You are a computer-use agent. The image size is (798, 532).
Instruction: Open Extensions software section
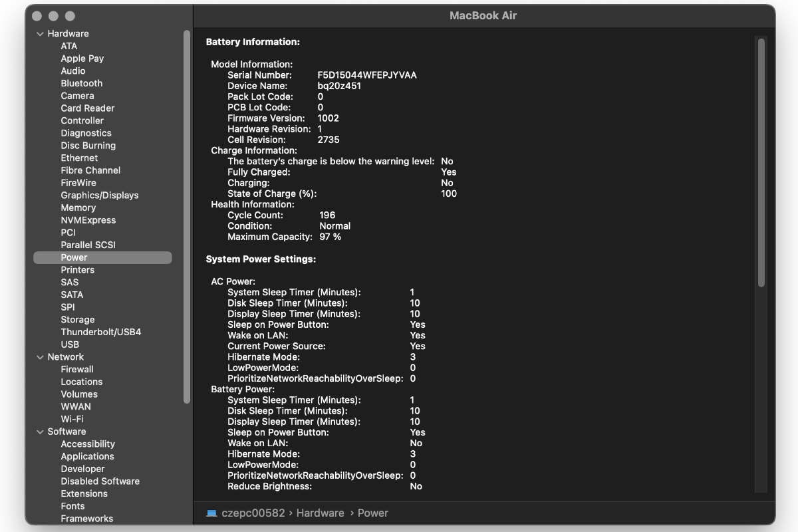pos(84,493)
